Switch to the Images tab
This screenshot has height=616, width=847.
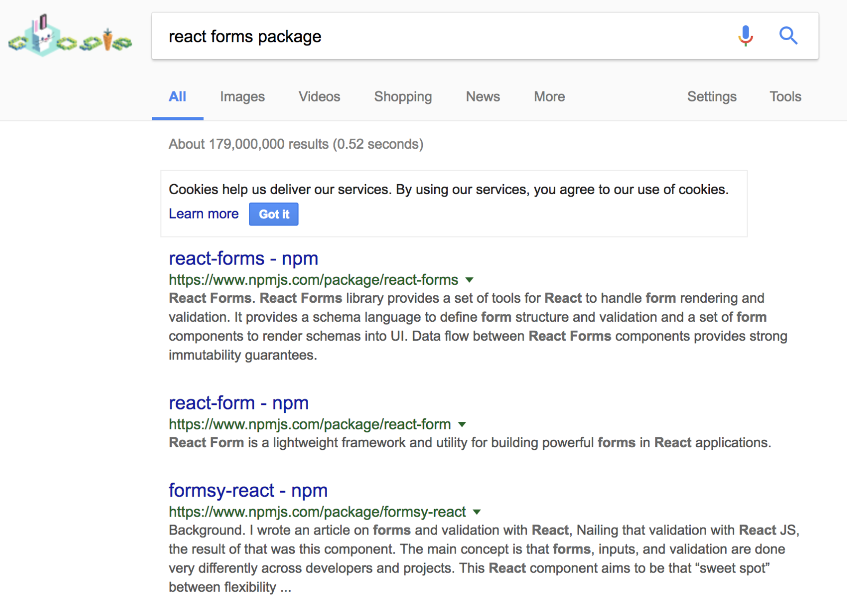coord(242,97)
